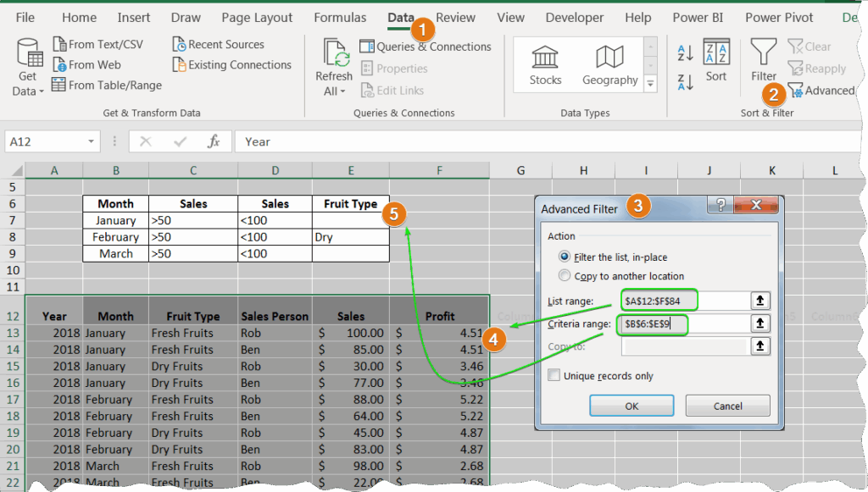The image size is (868, 492).
Task: Collapse dialog via Criteria range selector arrow
Action: pos(760,323)
